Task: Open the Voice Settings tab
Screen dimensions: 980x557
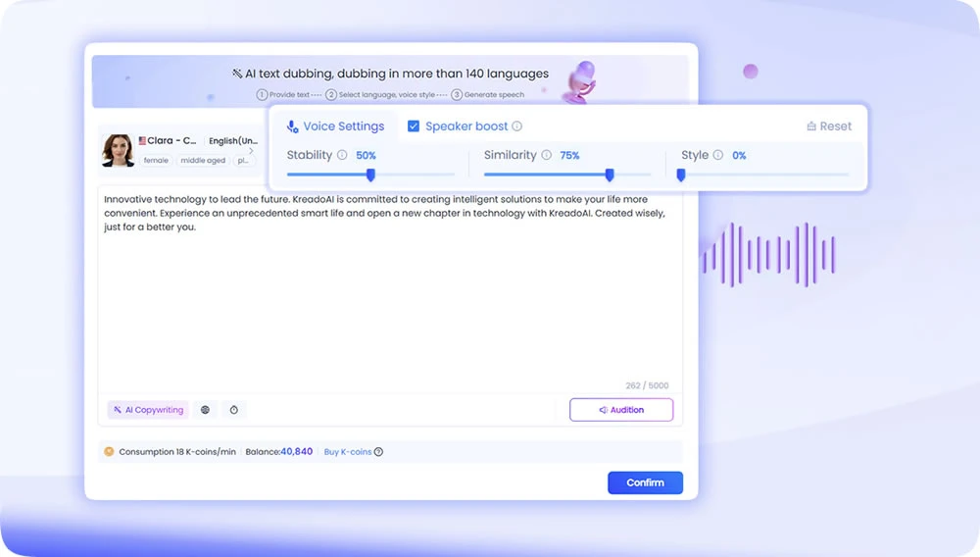Action: pyautogui.click(x=335, y=127)
